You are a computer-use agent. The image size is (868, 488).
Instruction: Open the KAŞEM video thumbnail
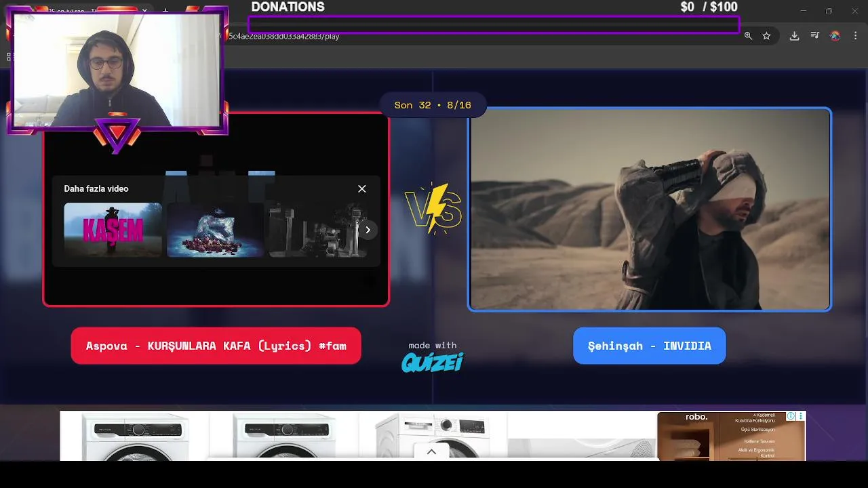tap(113, 230)
